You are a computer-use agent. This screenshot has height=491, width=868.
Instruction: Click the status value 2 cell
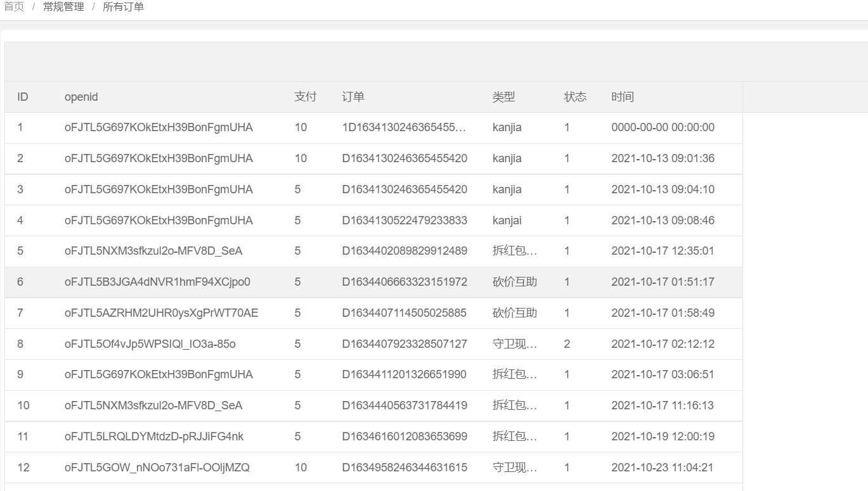pyautogui.click(x=567, y=344)
